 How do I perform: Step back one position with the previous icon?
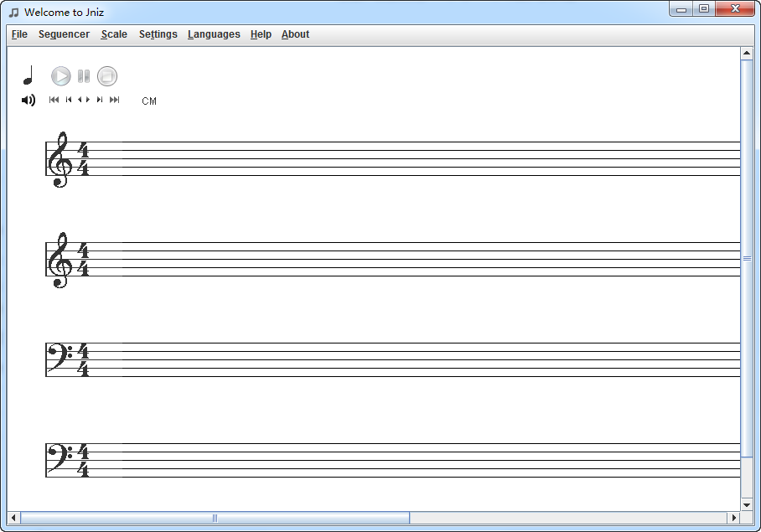pos(68,100)
